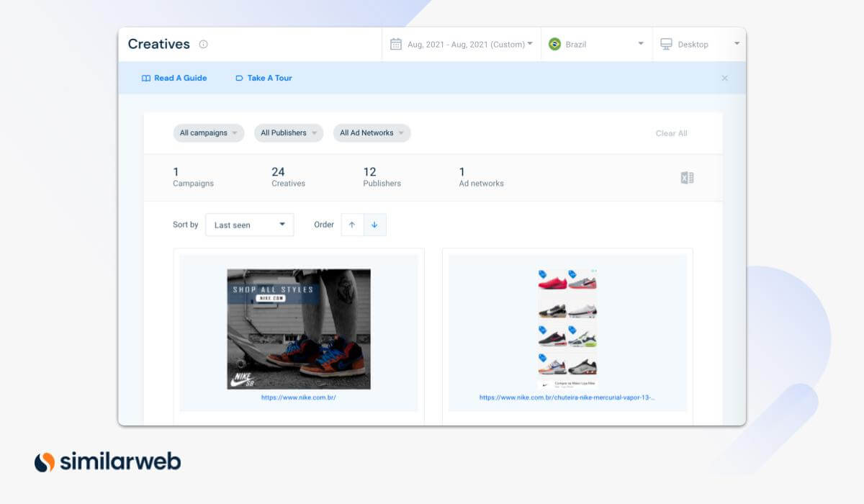Open the All campaigns filter dropdown
The width and height of the screenshot is (864, 504).
point(208,132)
